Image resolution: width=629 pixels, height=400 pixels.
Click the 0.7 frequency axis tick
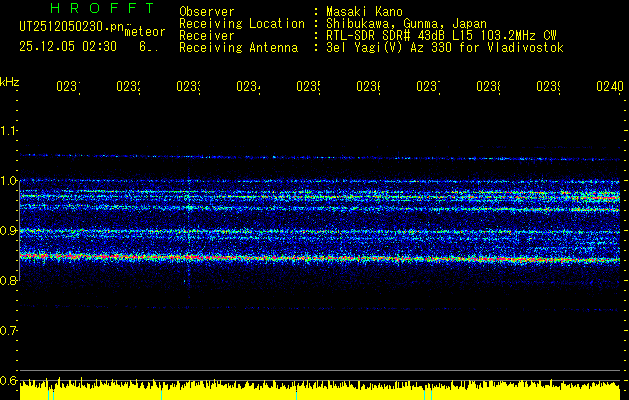9,330
